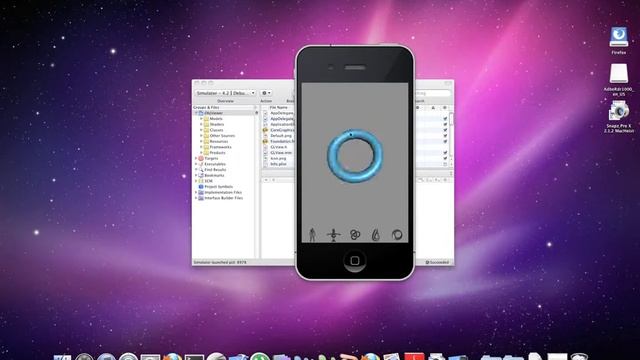Image resolution: width=640 pixels, height=360 pixels.
Task: Select the GLView.h file row
Action: [x=279, y=147]
